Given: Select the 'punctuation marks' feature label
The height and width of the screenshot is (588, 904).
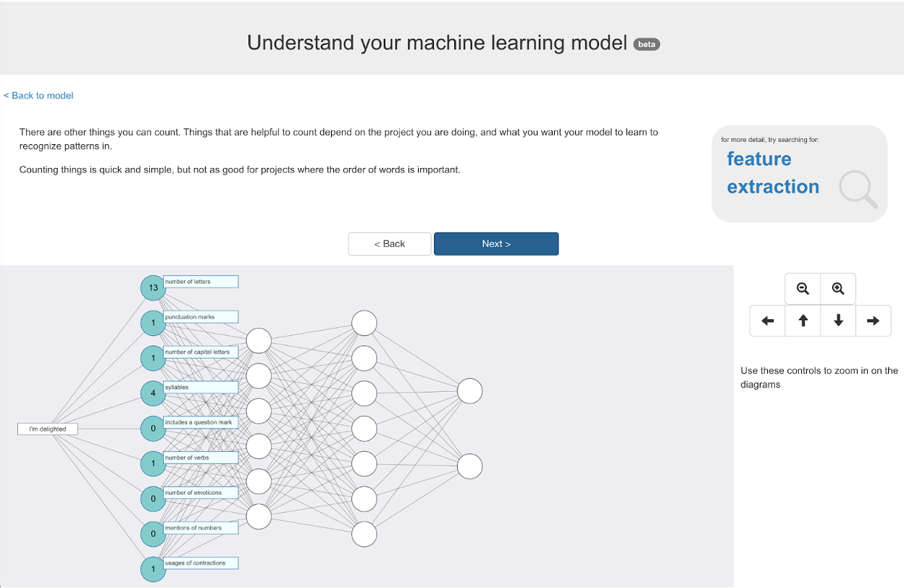Looking at the screenshot, I should [x=201, y=317].
